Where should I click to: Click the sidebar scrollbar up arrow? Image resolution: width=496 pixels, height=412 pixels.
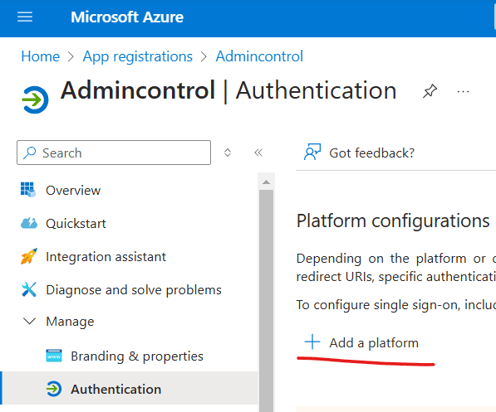click(266, 182)
